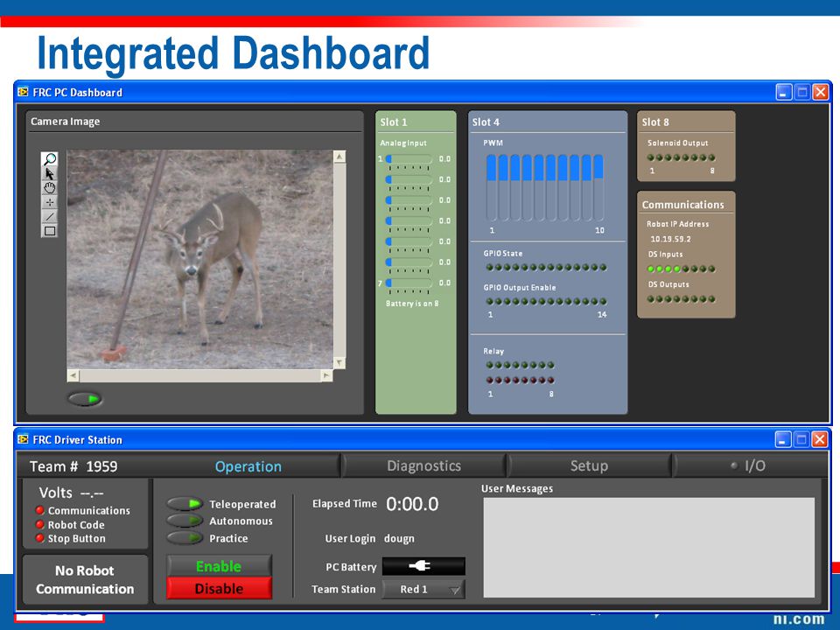Close the FRC Driver Station window
Image resolution: width=840 pixels, height=630 pixels.
coord(820,440)
